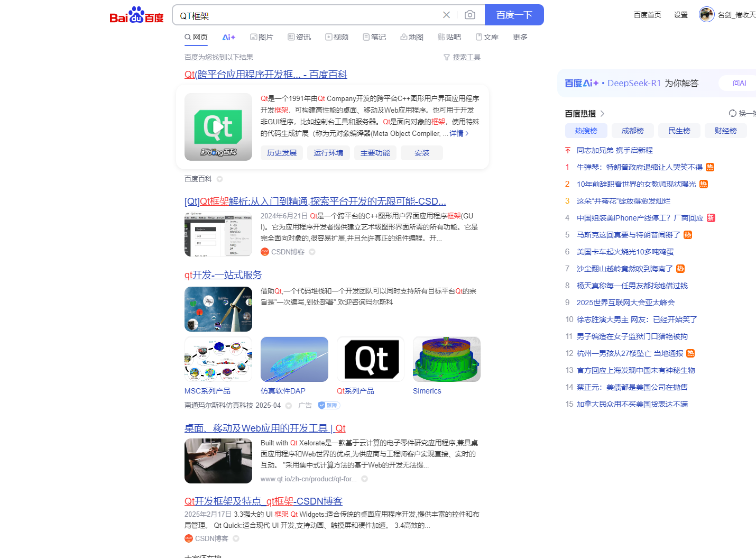Open 杭州一男孩从27楼坠亡 item
Viewport: 756px width, 558px height.
pyautogui.click(x=630, y=353)
